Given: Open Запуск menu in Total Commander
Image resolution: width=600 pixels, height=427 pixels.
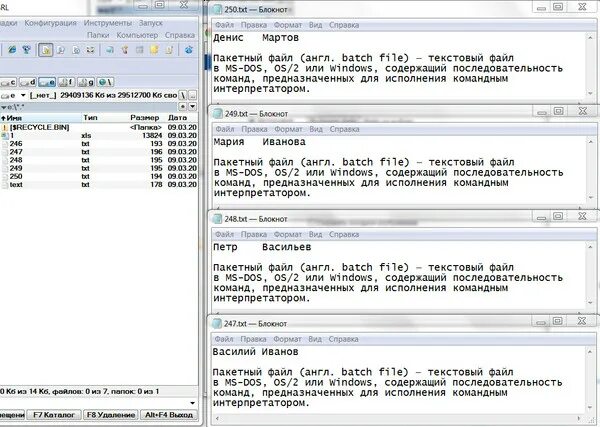Looking at the screenshot, I should pyautogui.click(x=151, y=23).
